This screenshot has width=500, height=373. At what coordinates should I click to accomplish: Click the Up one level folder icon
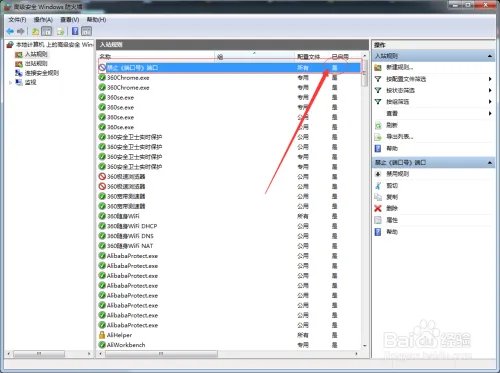(35, 32)
